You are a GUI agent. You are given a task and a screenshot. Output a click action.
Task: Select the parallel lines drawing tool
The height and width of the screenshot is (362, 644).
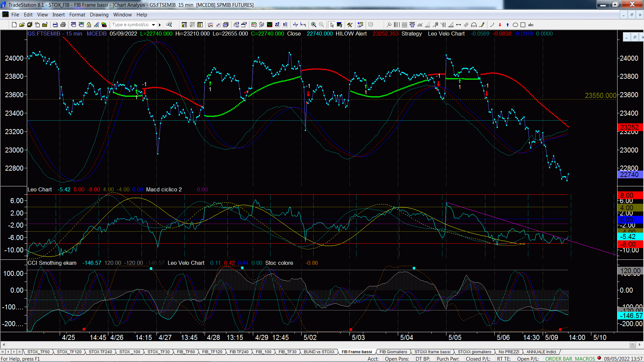[466, 25]
